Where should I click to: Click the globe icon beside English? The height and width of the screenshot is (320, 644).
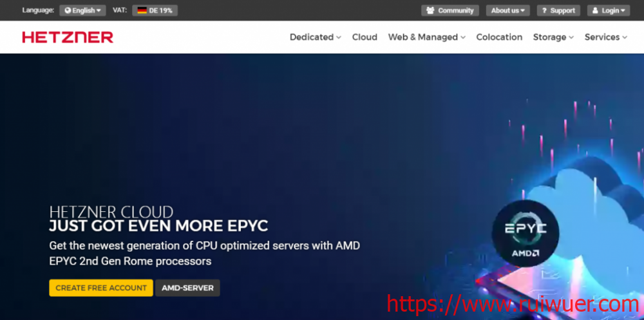[68, 11]
